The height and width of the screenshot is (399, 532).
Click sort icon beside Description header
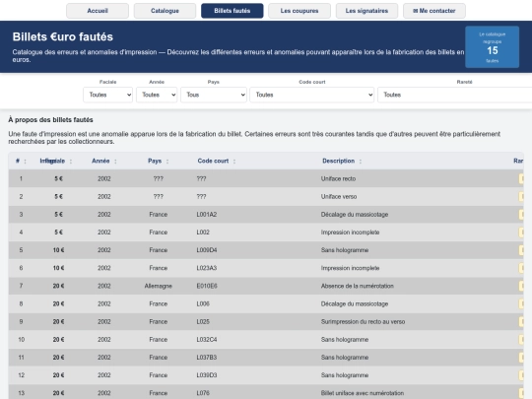click(361, 162)
